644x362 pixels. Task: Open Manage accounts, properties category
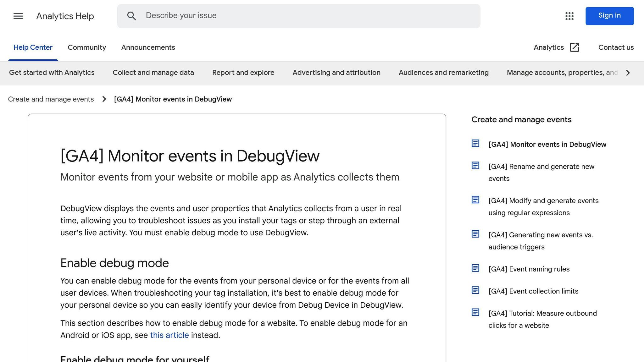[x=562, y=73]
